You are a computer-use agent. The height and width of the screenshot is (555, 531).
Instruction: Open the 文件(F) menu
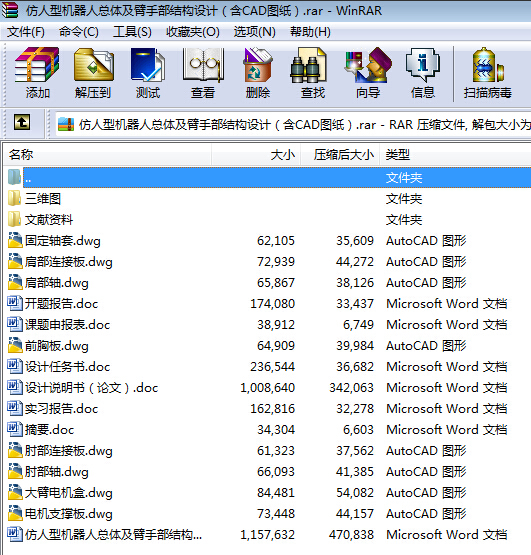pos(26,32)
